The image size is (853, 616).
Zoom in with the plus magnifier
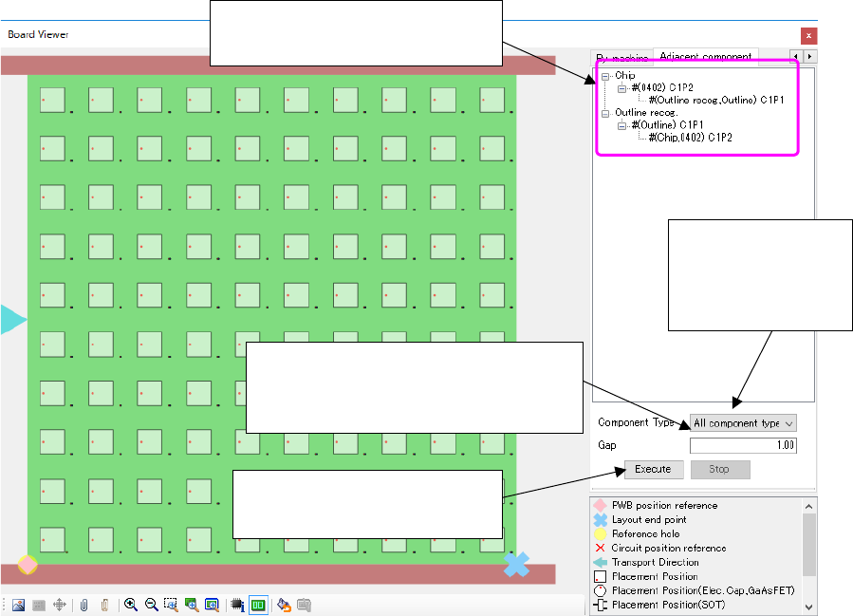pos(131,605)
